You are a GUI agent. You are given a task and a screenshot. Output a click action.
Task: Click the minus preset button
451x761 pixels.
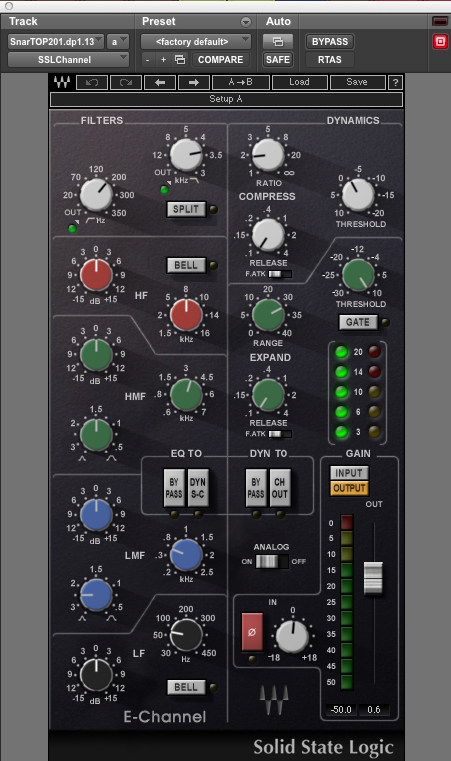148,60
